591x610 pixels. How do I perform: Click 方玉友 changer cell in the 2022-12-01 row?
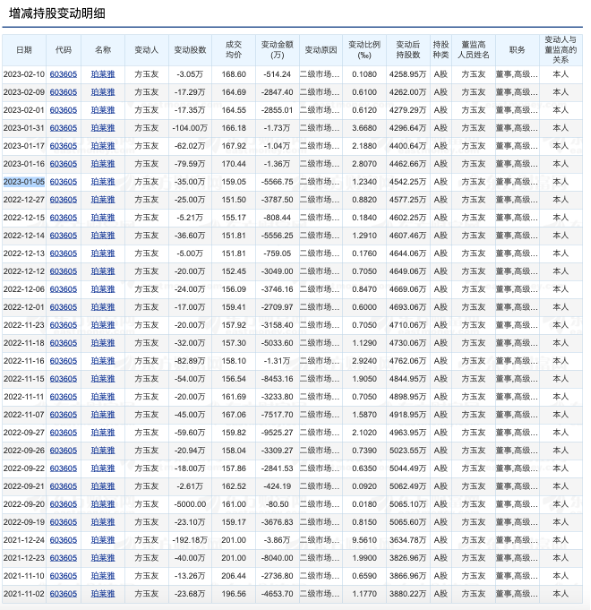click(x=146, y=307)
